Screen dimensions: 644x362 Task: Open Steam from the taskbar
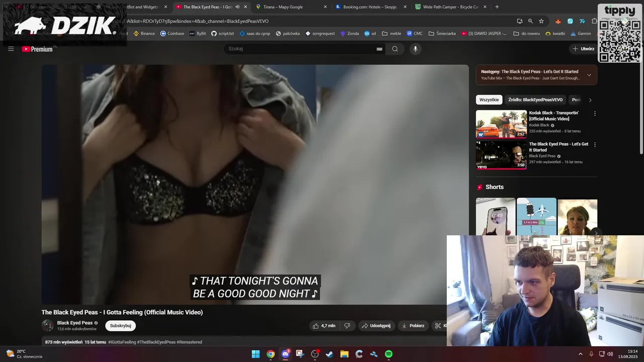330,354
